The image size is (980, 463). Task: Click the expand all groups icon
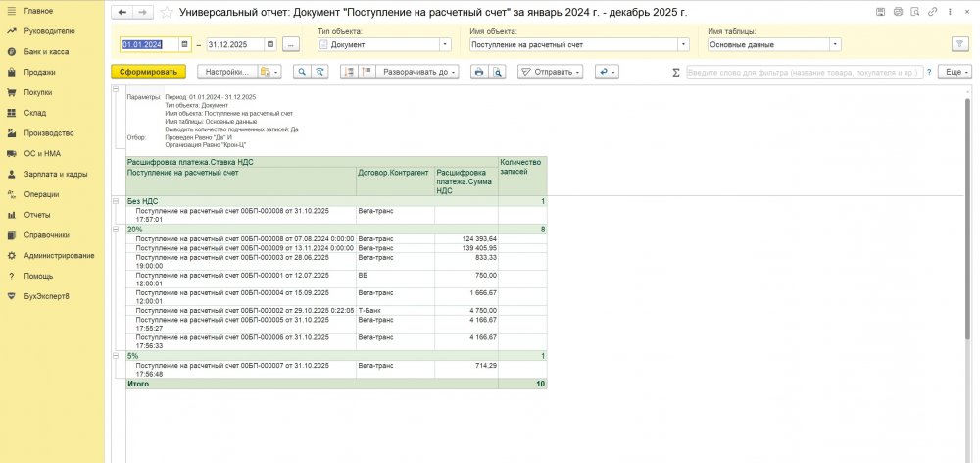[x=349, y=72]
